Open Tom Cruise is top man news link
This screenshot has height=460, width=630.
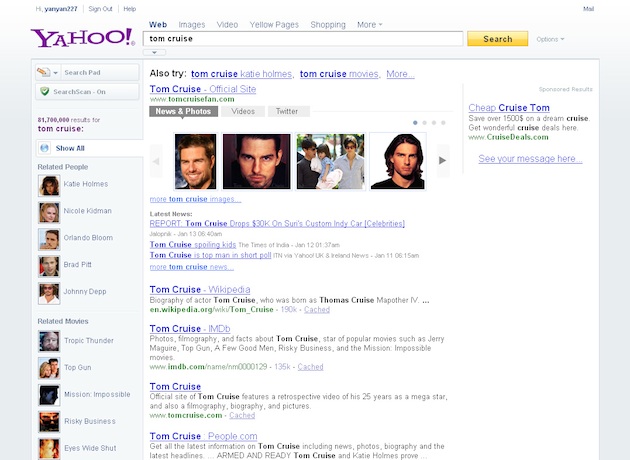[x=211, y=255]
